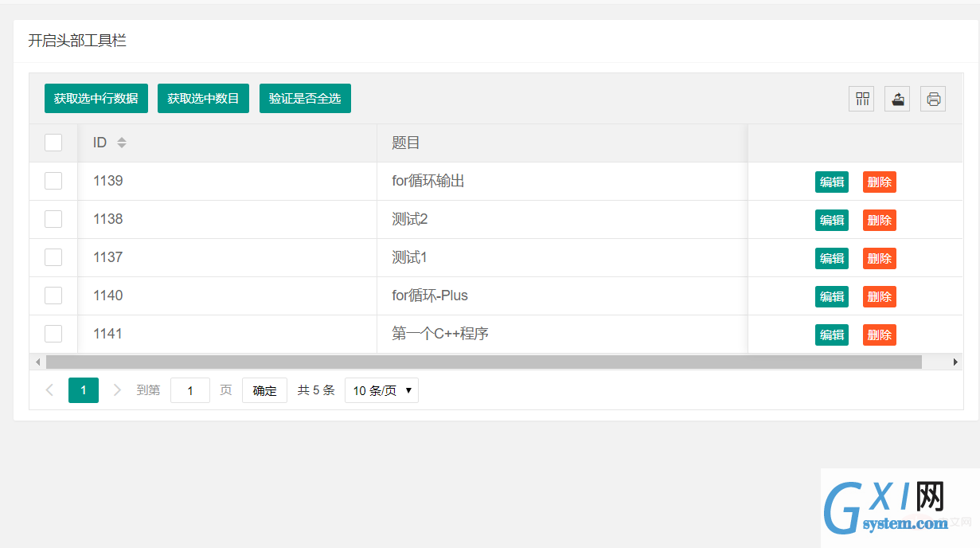Image resolution: width=980 pixels, height=548 pixels.
Task: Check the row 1140 checkbox
Action: tap(53, 296)
